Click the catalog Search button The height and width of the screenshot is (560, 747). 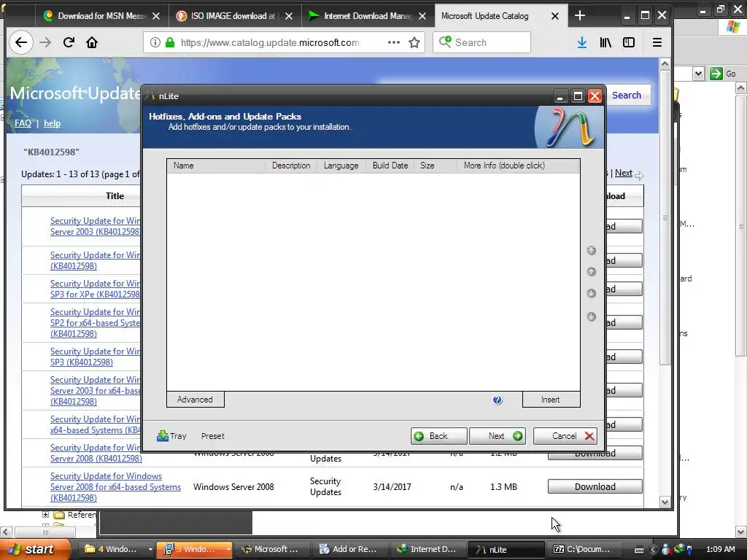click(627, 96)
